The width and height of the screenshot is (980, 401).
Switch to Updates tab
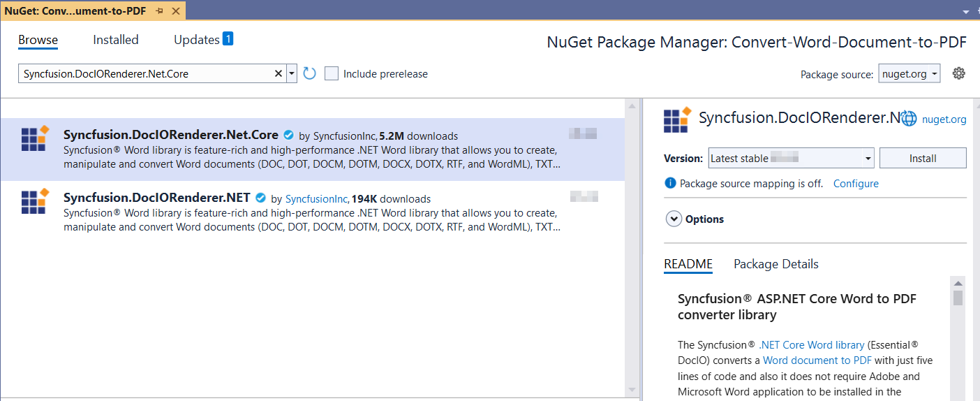[x=197, y=40]
